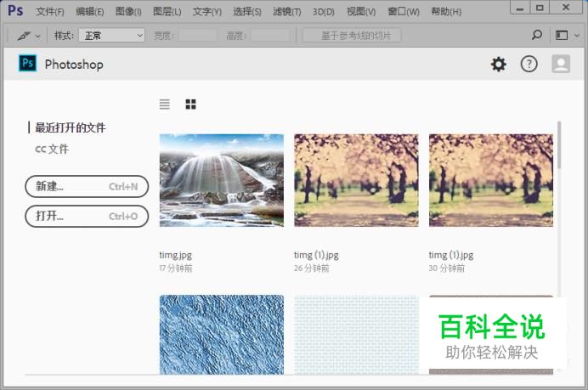The height and width of the screenshot is (390, 588).
Task: Open the 选择(S) menu
Action: point(247,12)
